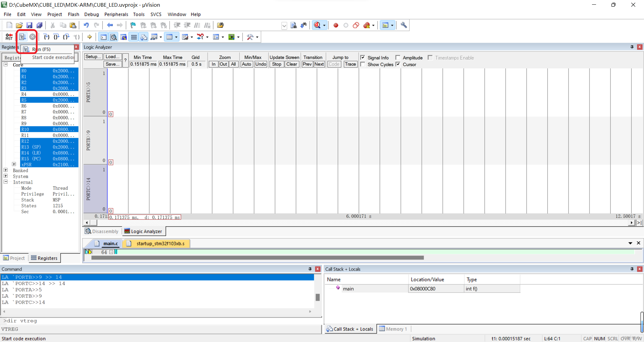The width and height of the screenshot is (644, 342).
Task: Click the Logic Analyzer Setup... button
Action: [93, 57]
